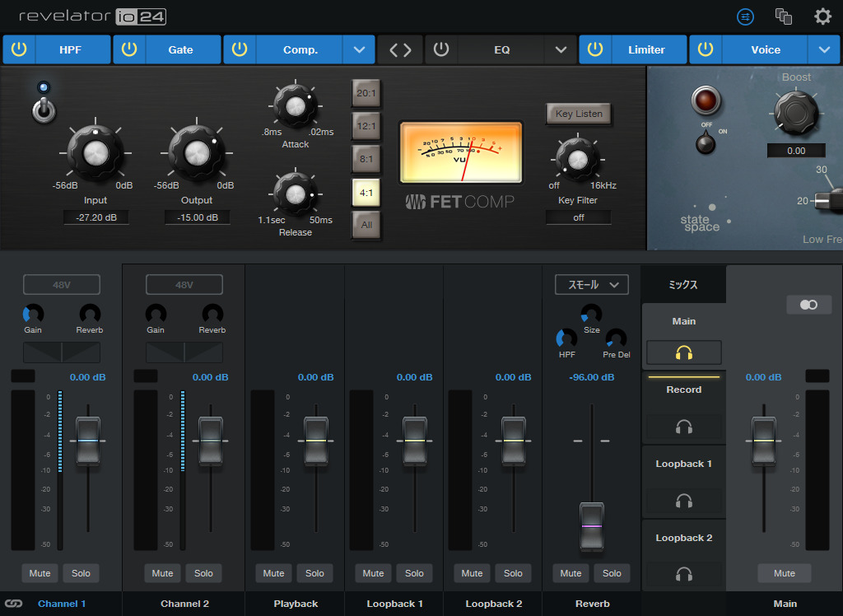
Task: Toggle Limiter power icon
Action: coord(595,49)
